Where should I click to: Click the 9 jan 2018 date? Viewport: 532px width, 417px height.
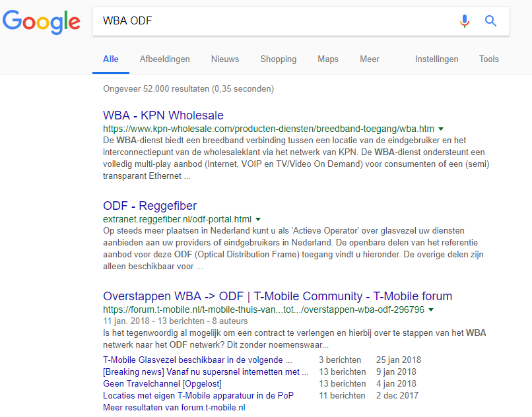[396, 372]
